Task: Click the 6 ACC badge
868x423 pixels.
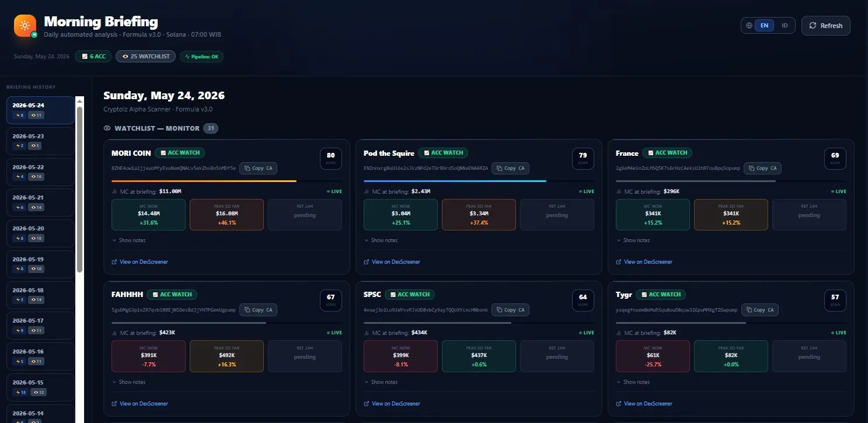Action: point(93,57)
